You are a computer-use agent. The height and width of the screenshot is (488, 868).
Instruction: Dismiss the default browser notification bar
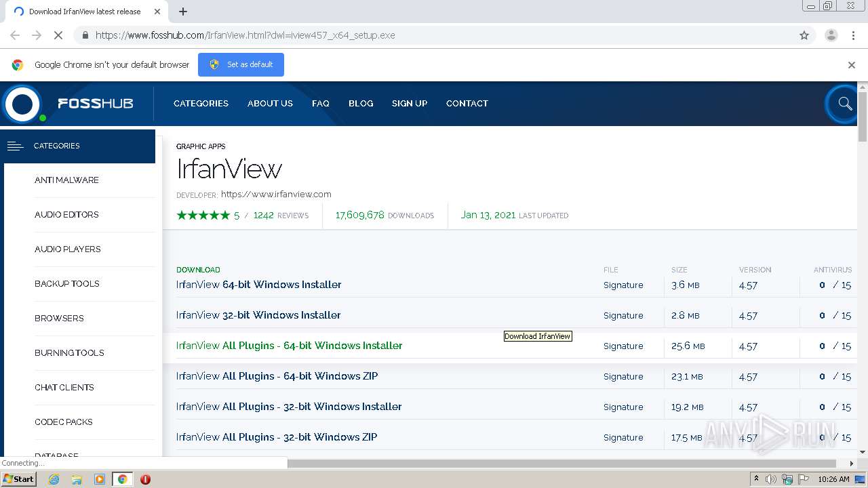[x=852, y=65]
